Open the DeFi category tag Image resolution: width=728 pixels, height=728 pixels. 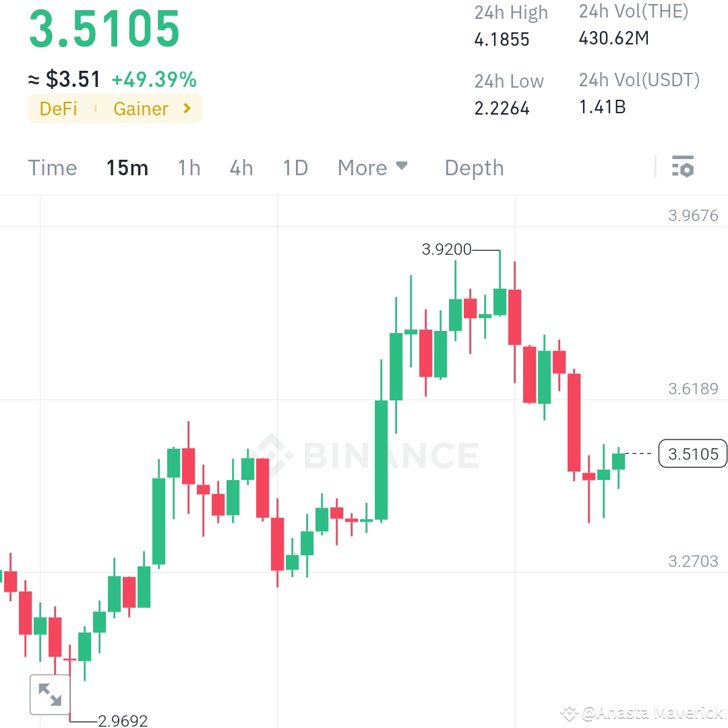click(x=57, y=109)
